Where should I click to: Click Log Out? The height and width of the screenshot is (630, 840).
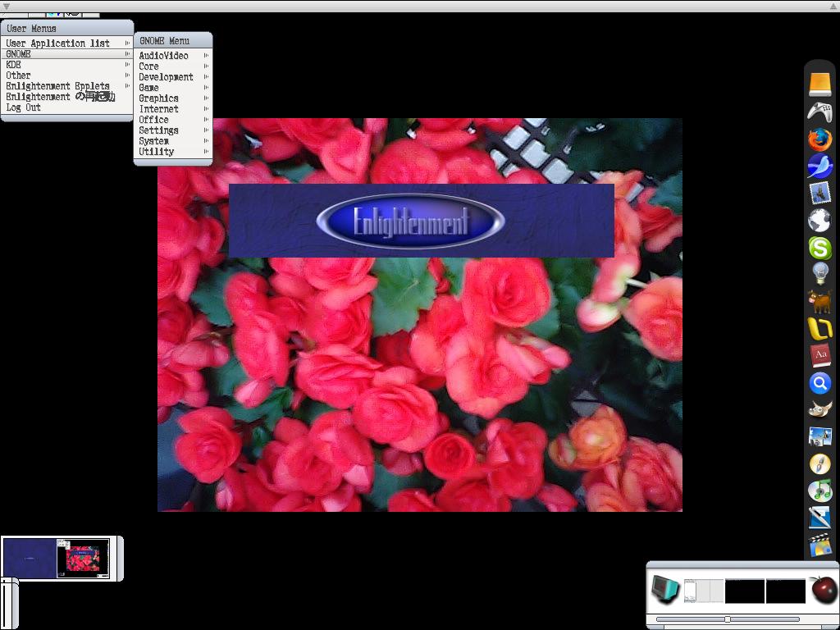click(x=24, y=107)
